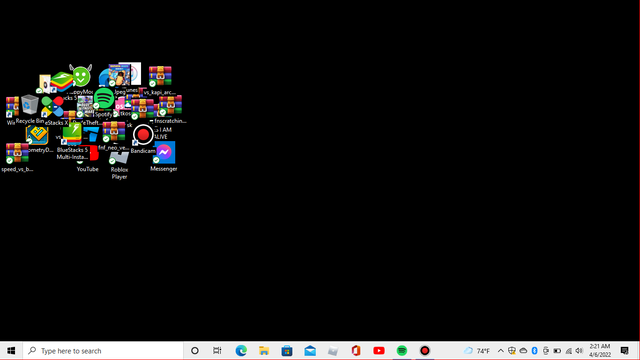Open the Mail app from taskbar
640x360 pixels.
310,351
